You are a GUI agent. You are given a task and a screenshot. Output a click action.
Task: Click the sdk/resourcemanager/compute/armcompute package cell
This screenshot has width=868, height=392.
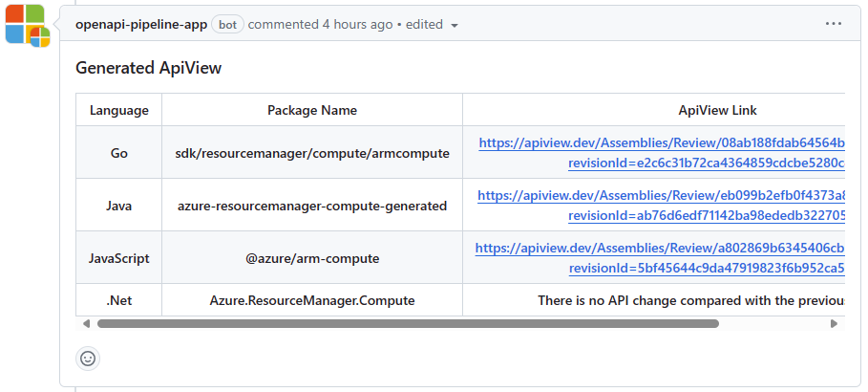(x=312, y=154)
